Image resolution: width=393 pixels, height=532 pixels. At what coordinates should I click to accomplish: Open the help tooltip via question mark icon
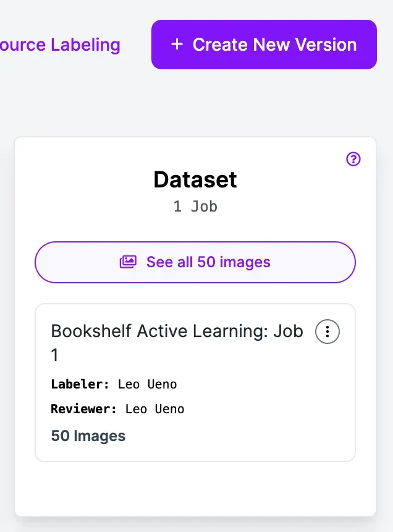(353, 159)
